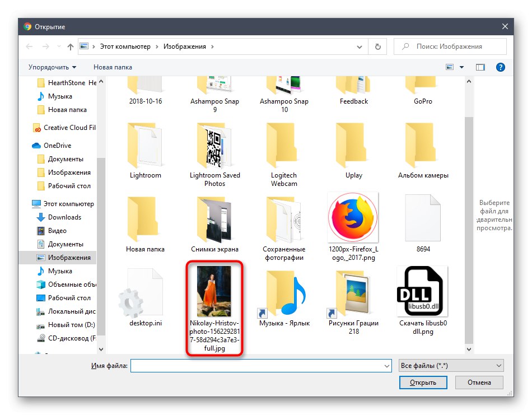This screenshot has height=415, width=532.
Task: Select Новый том (D:) in sidebar
Action: click(66, 325)
